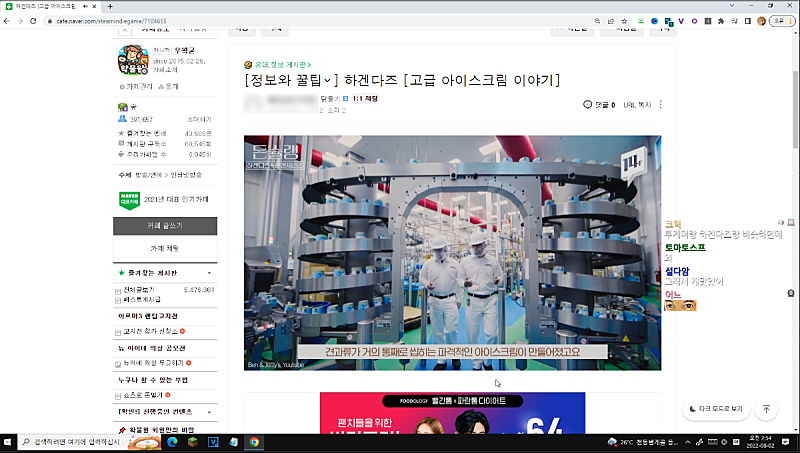The image size is (800, 453).
Task: Click the scroll-to-top arrow button
Action: pyautogui.click(x=766, y=409)
